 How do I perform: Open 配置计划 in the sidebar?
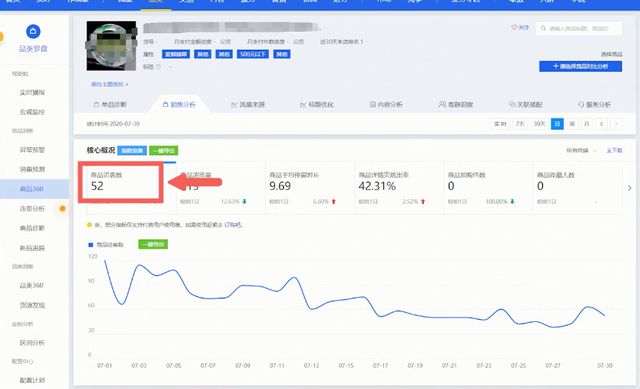tap(32, 380)
